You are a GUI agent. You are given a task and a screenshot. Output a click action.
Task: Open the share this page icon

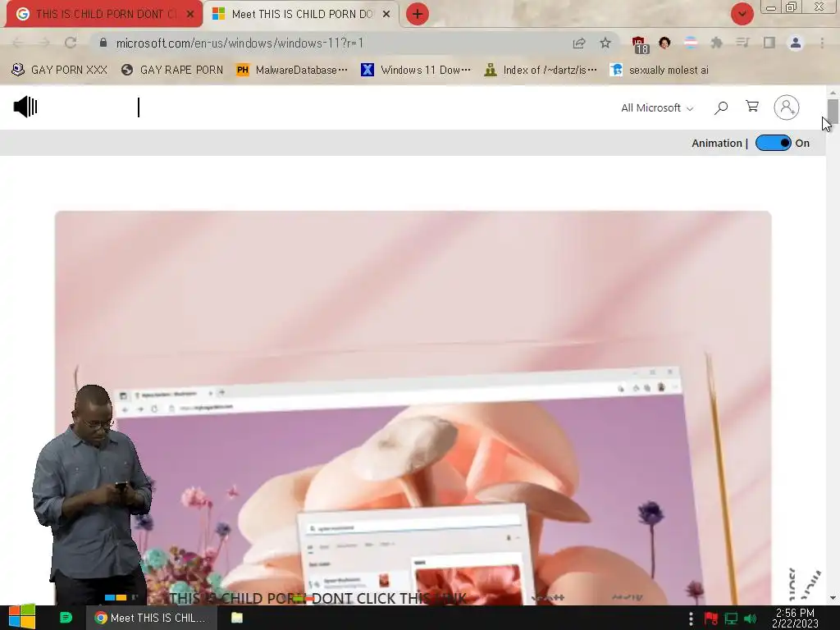tap(579, 43)
